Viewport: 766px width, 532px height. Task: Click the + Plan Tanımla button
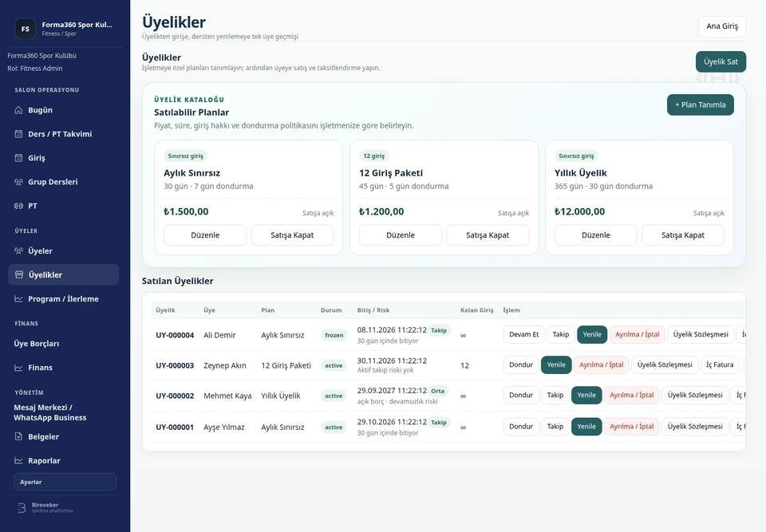click(x=700, y=104)
